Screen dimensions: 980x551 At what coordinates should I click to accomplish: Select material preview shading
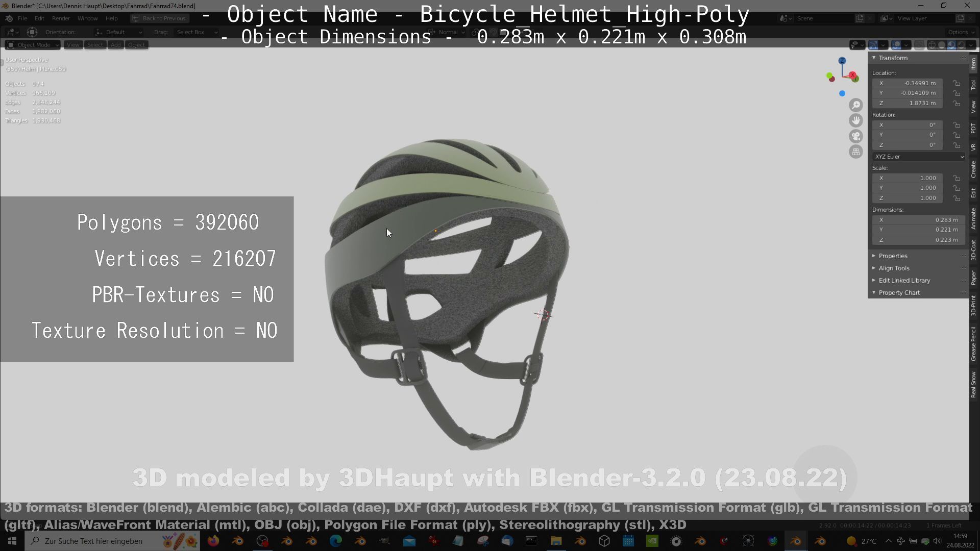coord(951,45)
